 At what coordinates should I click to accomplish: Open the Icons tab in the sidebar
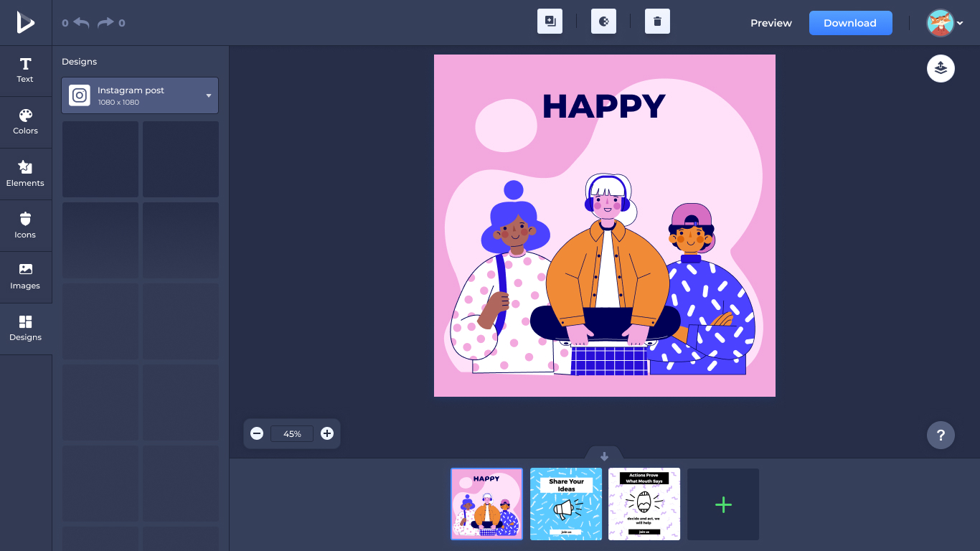click(25, 226)
